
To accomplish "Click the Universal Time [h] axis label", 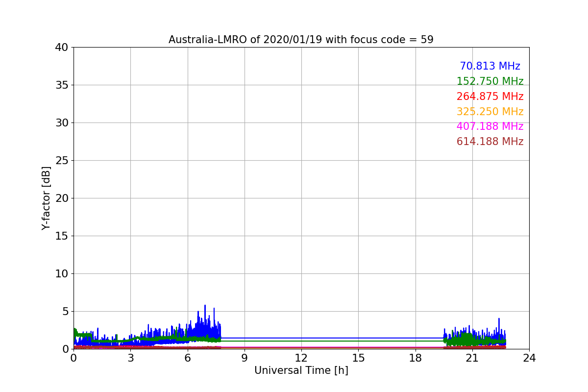I will click(301, 370).
